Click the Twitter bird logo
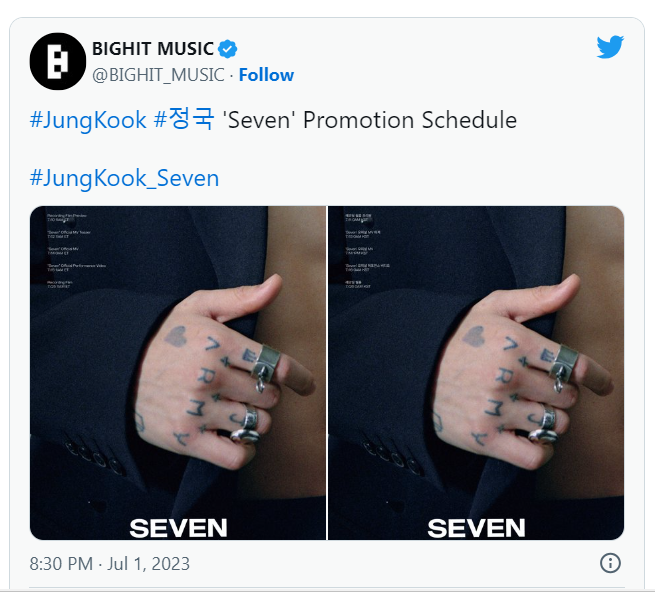The image size is (655, 592). 610,47
